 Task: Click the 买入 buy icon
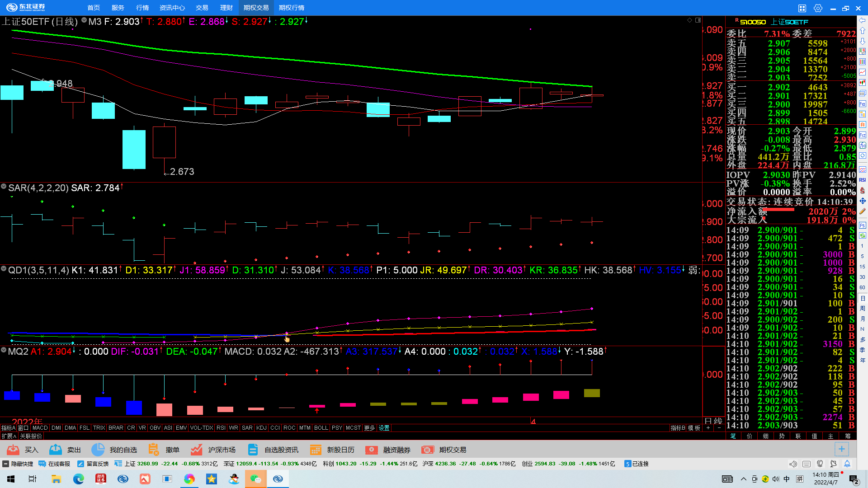pyautogui.click(x=13, y=450)
